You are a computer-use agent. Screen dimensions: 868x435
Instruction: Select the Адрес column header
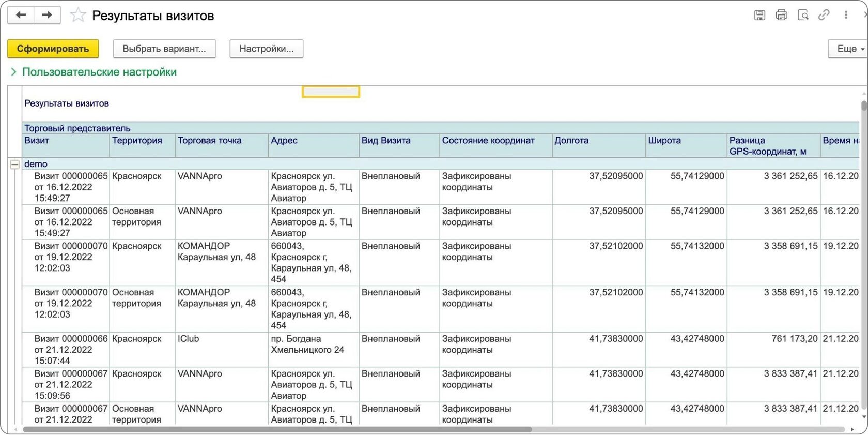(314, 146)
